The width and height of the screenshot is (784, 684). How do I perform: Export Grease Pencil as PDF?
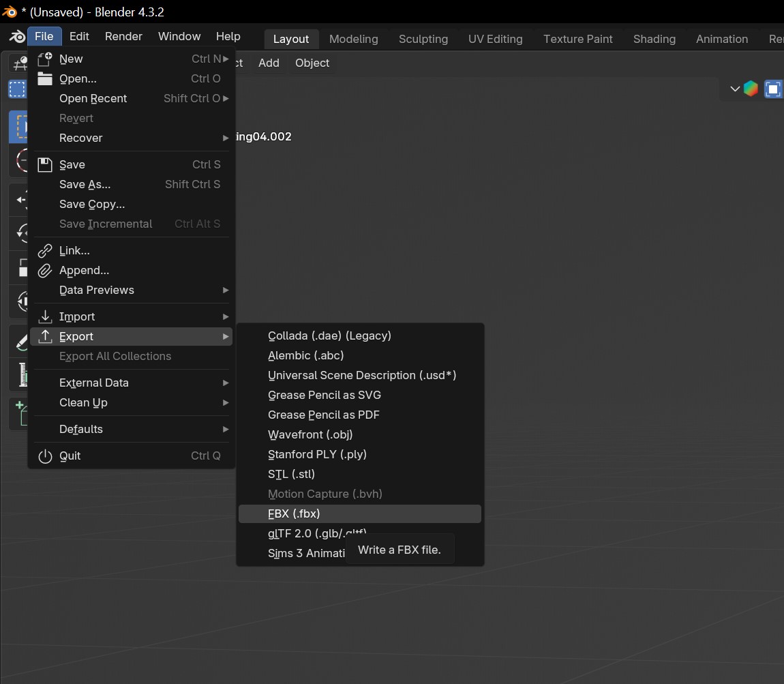click(x=359, y=415)
